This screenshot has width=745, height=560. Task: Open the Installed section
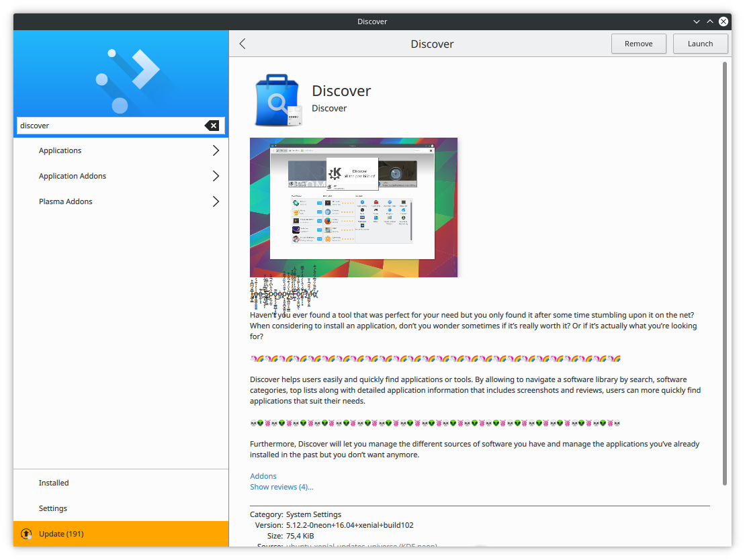[121, 483]
